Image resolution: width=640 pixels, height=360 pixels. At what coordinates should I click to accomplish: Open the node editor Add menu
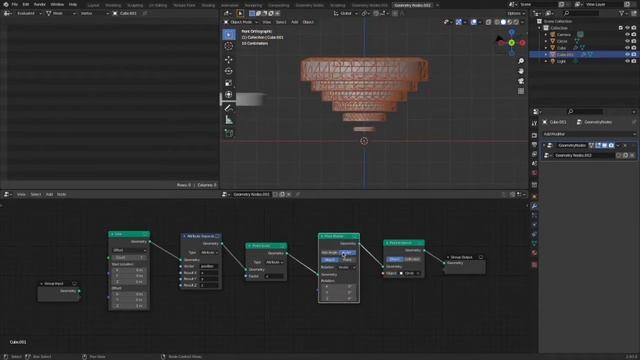pyautogui.click(x=49, y=194)
